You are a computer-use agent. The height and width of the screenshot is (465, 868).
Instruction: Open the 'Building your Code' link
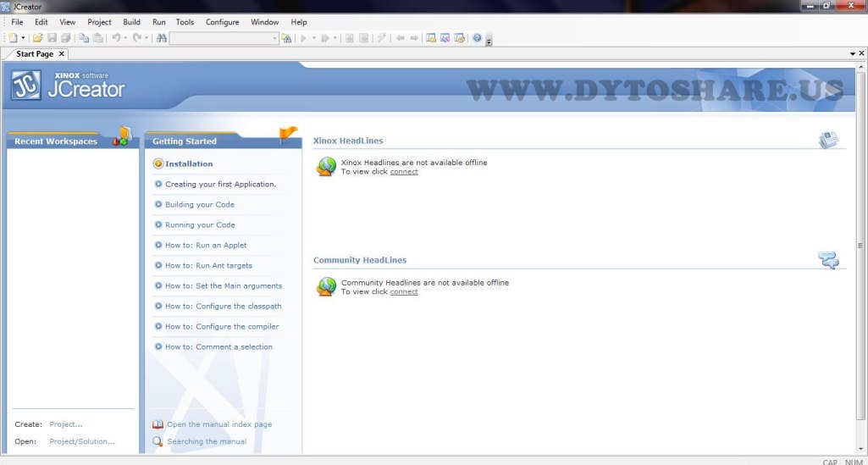click(200, 205)
